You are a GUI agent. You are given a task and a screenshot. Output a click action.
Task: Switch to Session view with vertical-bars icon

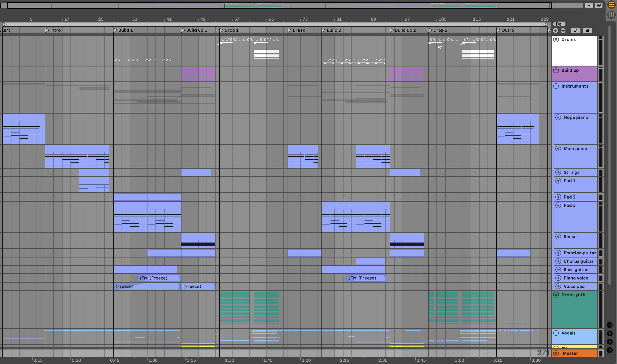(611, 15)
